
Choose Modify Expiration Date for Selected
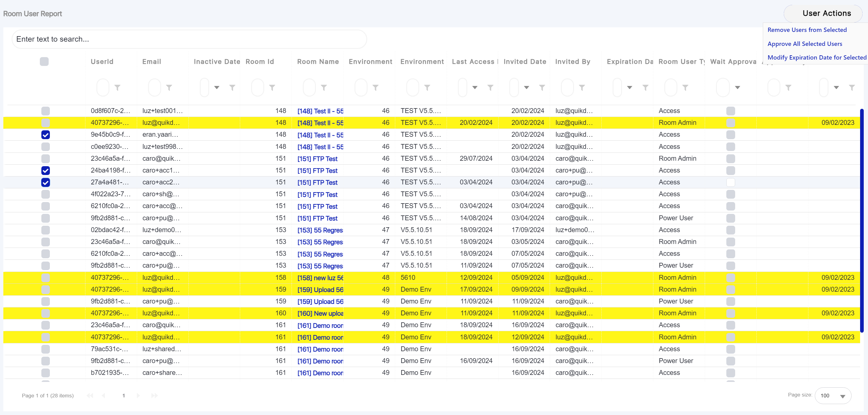point(817,57)
